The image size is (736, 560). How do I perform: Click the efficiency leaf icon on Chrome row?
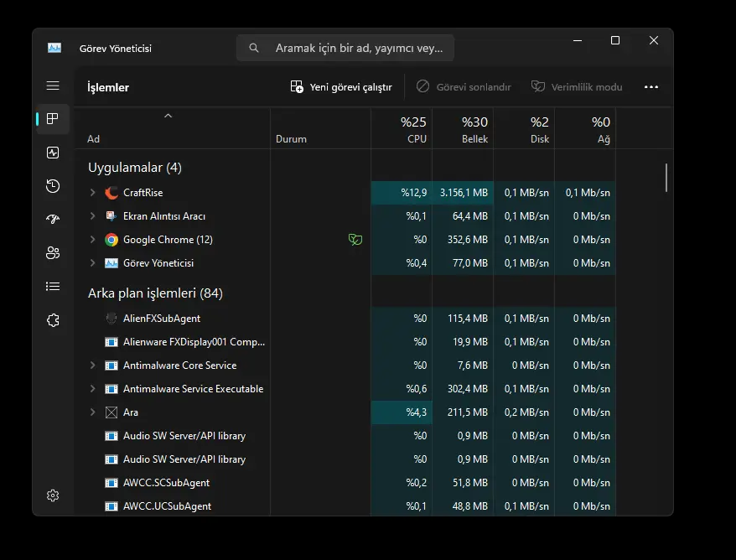355,240
